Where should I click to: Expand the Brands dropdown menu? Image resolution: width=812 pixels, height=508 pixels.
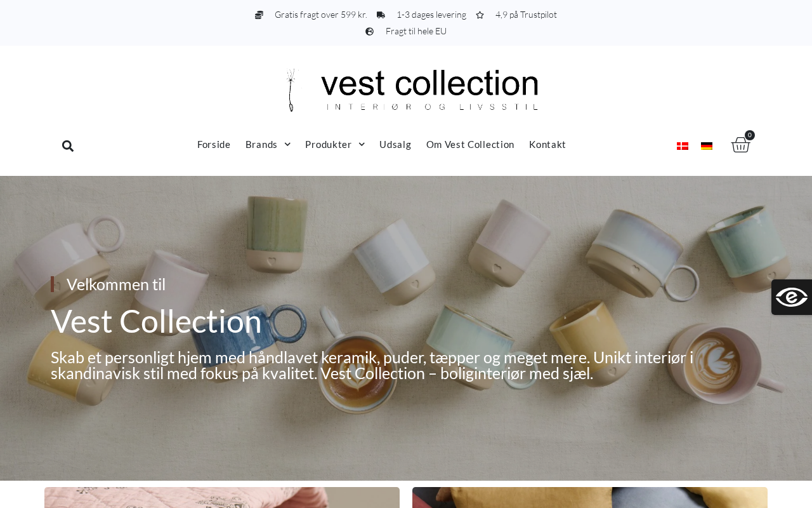(268, 144)
